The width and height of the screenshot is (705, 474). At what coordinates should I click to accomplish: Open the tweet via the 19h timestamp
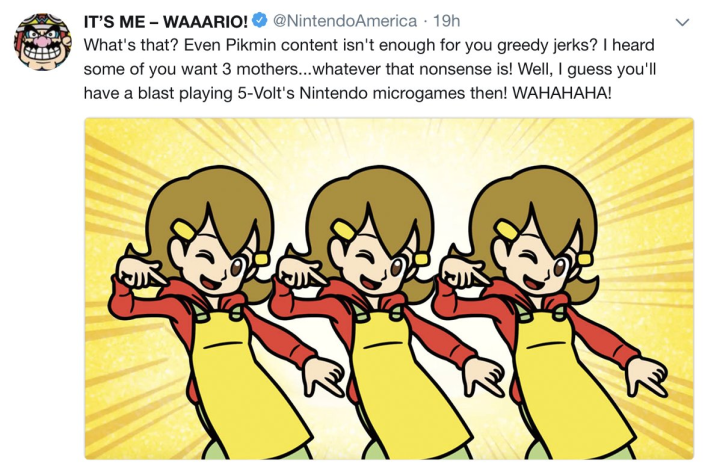(446, 21)
